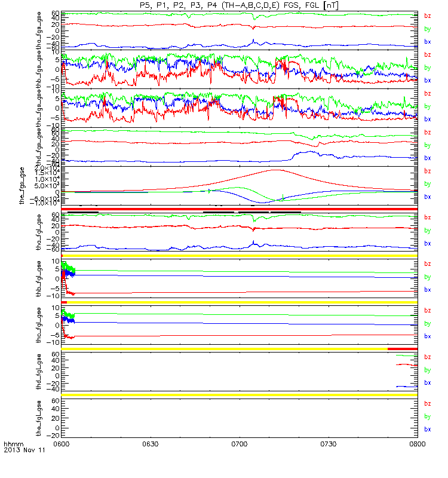The height and width of the screenshot is (478, 448).
Task: Click bz legend of the_fgs_gse panel
Action: 427,171
